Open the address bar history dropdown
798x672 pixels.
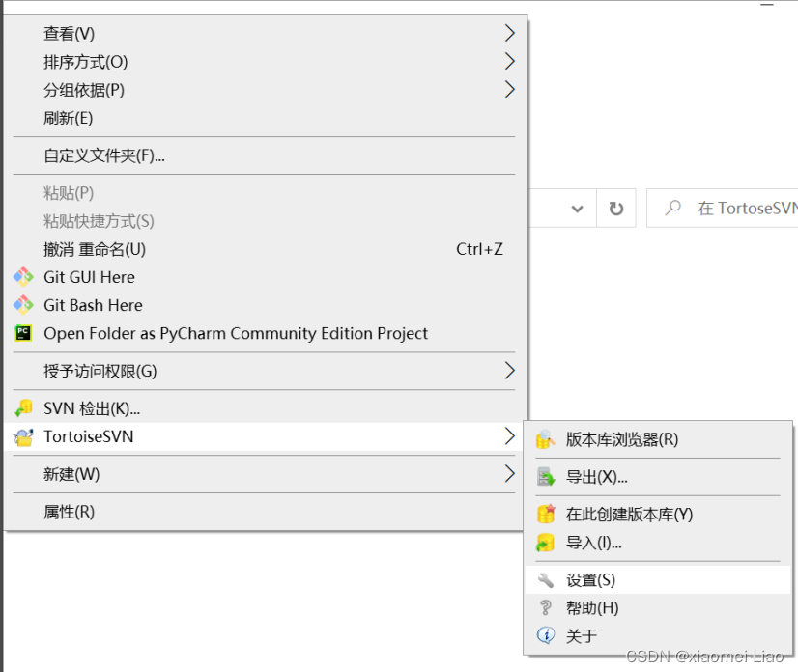tap(577, 209)
